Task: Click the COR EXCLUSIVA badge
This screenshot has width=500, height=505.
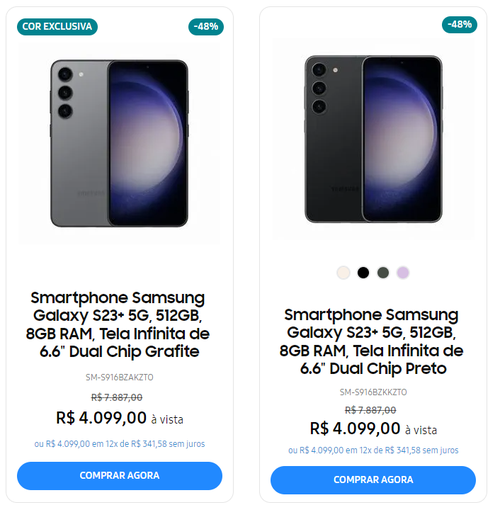Action: click(57, 27)
